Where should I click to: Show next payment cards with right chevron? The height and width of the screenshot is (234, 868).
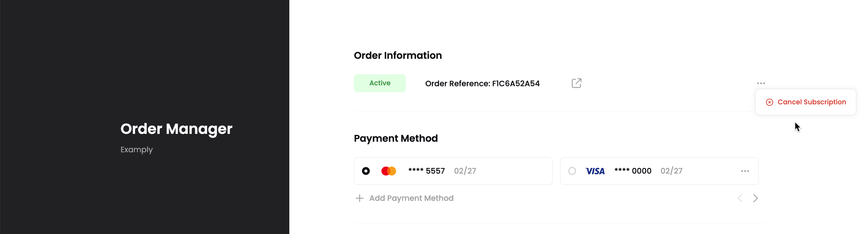pos(755,198)
